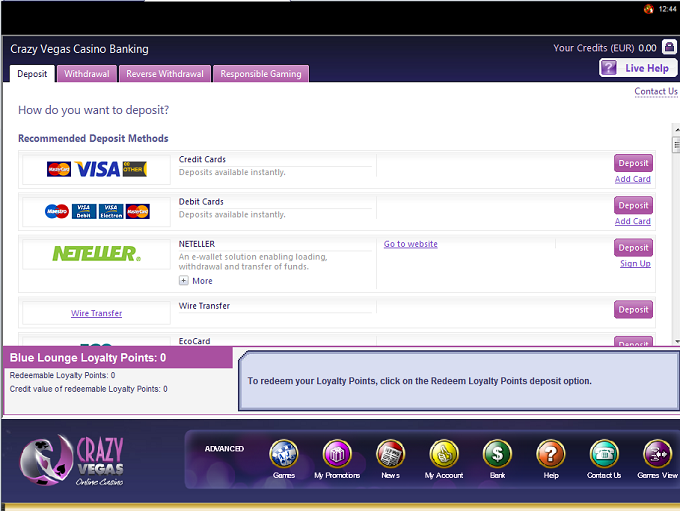Click the EcoCard method name
The image size is (680, 511).
click(x=194, y=341)
